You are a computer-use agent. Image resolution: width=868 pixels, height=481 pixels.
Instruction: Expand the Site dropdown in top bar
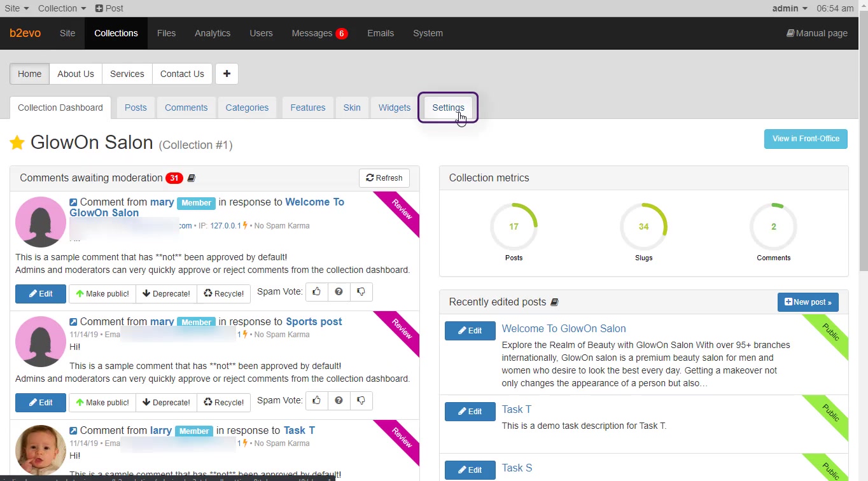[17, 8]
